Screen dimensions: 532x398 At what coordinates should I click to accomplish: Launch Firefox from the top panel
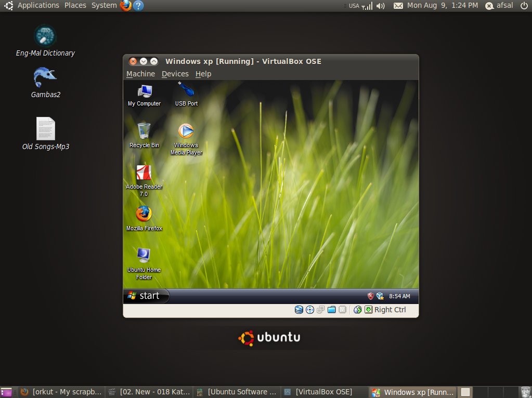[x=125, y=5]
